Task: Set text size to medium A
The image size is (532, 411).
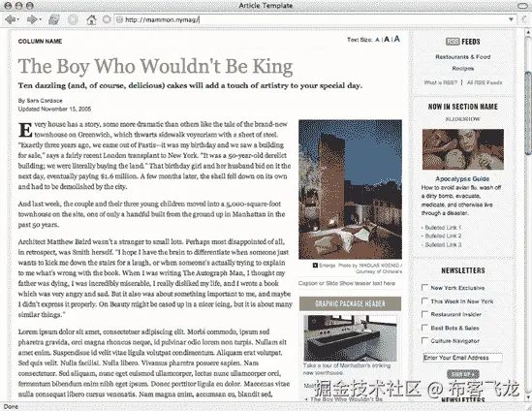Action: 387,40
